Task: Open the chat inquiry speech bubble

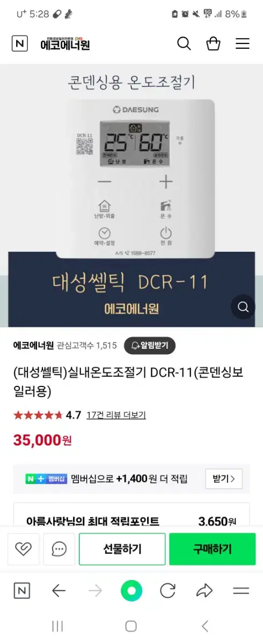Action: click(x=59, y=549)
